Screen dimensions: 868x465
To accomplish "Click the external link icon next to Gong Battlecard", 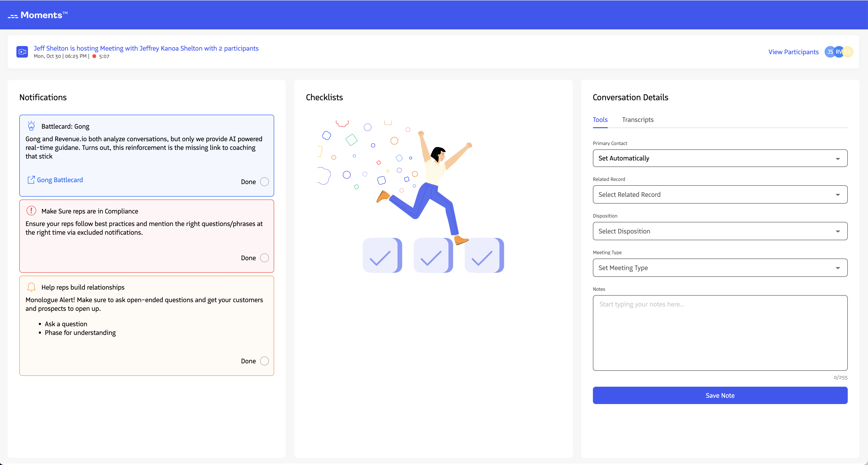I will coord(31,179).
